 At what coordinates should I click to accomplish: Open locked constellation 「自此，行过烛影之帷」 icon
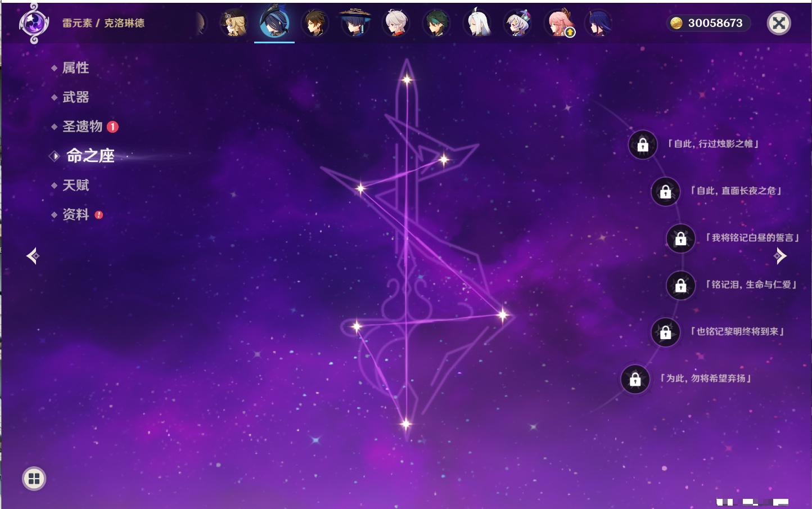[x=643, y=145]
